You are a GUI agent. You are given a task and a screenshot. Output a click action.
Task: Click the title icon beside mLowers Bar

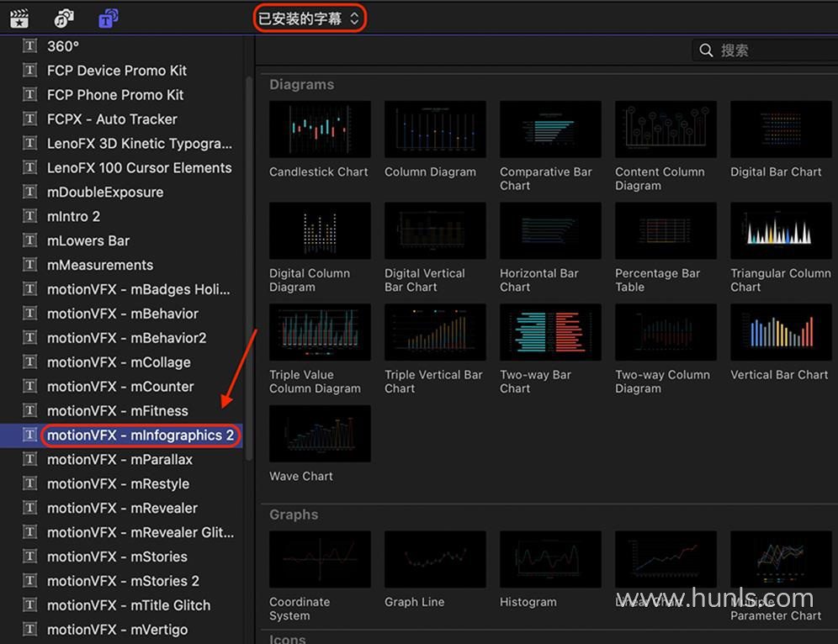pyautogui.click(x=30, y=240)
